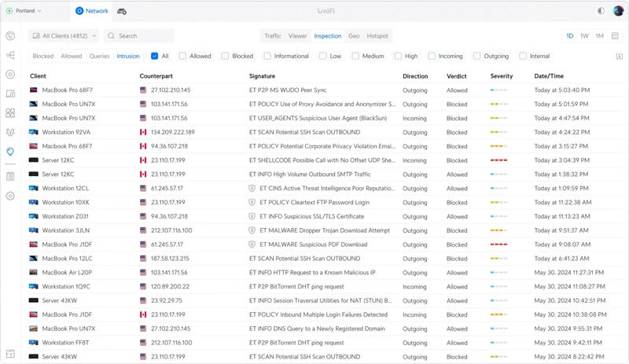629x364 pixels.
Task: Click shield icon on Cleartext FTP Password row
Action: [252, 202]
